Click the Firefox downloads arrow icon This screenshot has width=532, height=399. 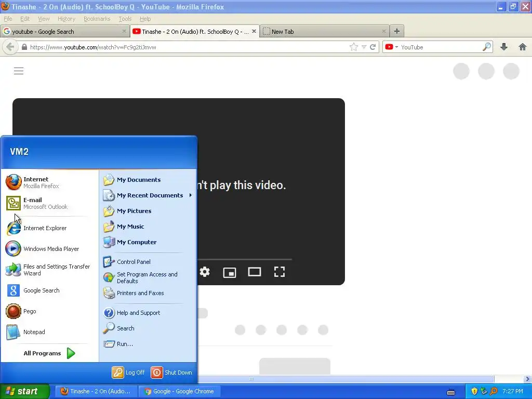pyautogui.click(x=504, y=47)
